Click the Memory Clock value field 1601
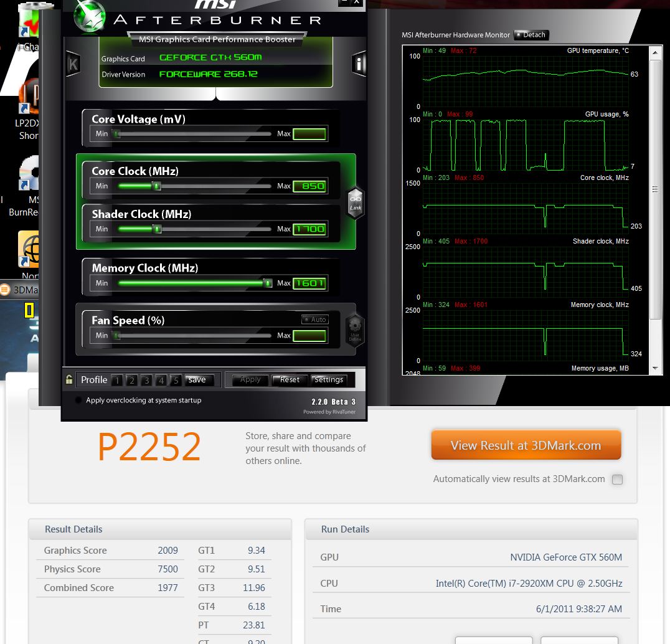The height and width of the screenshot is (644, 670). coord(310,283)
